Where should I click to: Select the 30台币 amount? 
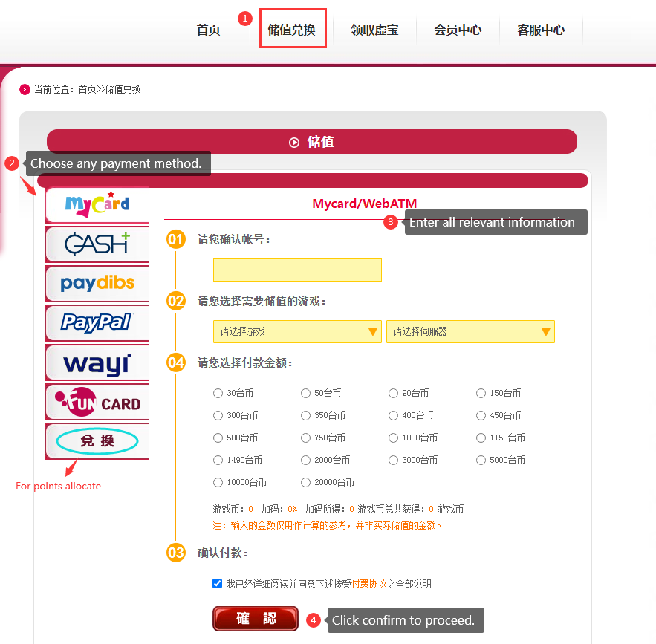(218, 393)
